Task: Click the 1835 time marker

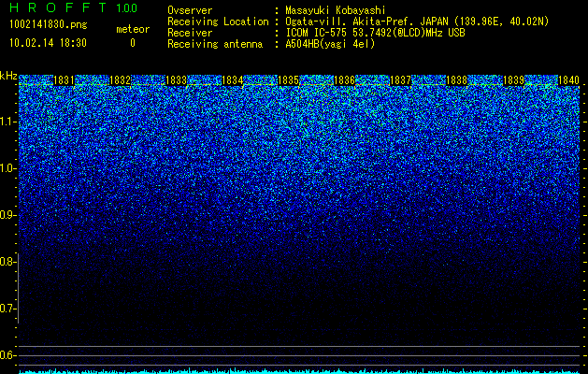Action: (x=288, y=80)
